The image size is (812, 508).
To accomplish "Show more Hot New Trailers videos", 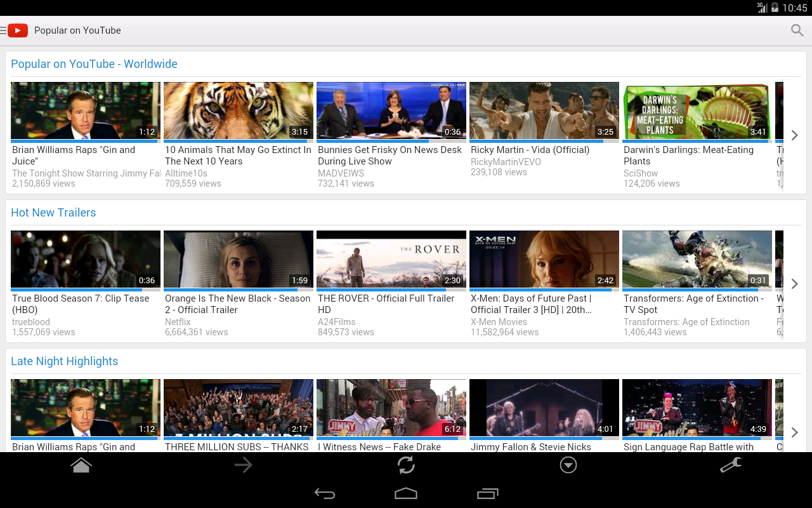I will coord(794,284).
